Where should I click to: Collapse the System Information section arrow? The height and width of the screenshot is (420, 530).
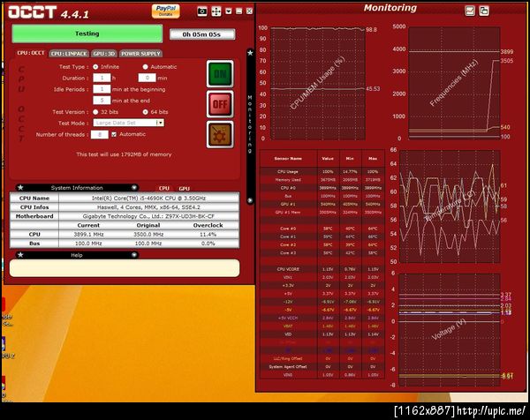pos(134,187)
